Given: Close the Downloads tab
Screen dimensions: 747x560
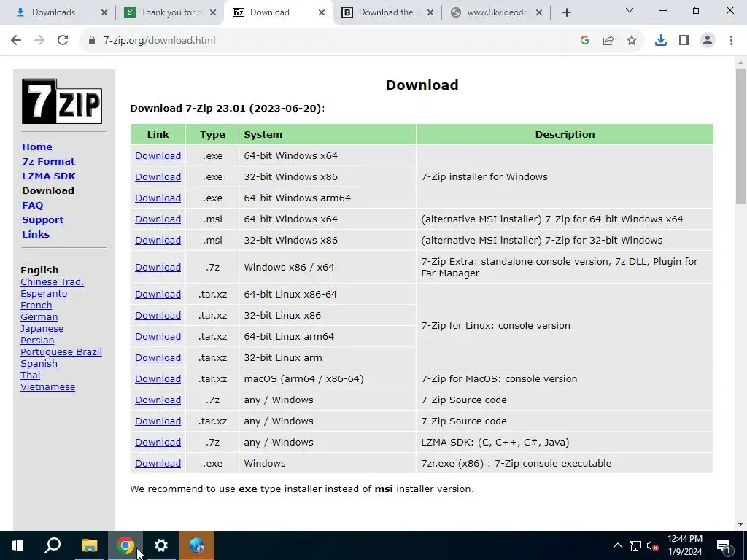Looking at the screenshot, I should tap(104, 13).
